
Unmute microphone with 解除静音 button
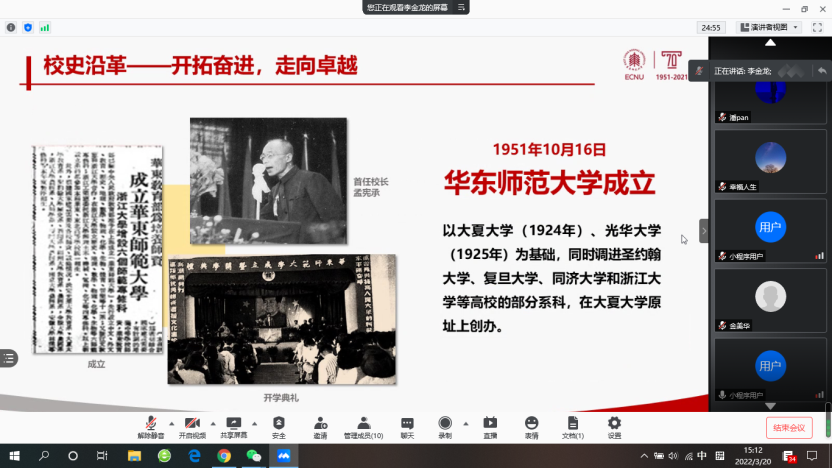pyautogui.click(x=151, y=427)
